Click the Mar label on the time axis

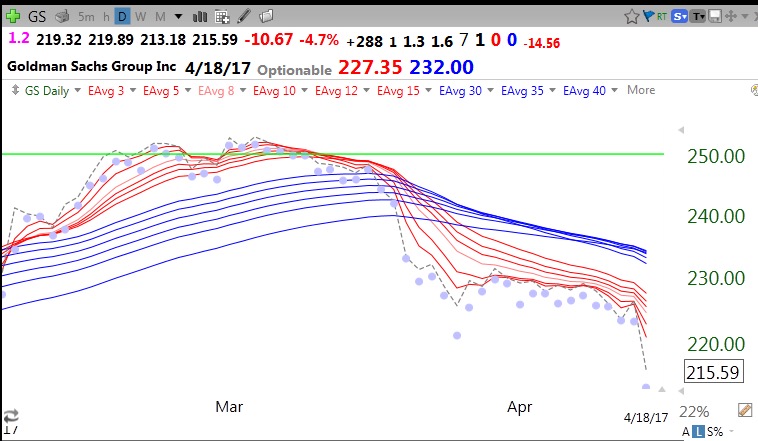[x=229, y=407]
